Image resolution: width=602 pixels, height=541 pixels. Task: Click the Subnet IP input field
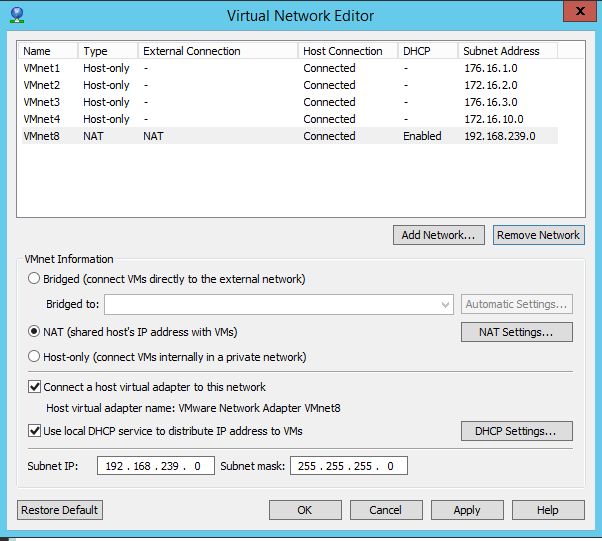(155, 466)
